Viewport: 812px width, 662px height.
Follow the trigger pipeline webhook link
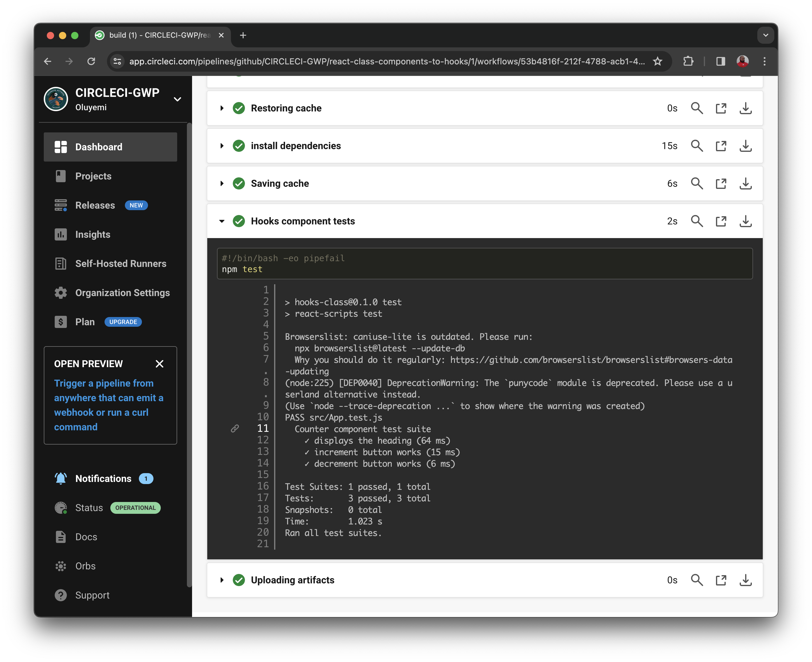[109, 404]
